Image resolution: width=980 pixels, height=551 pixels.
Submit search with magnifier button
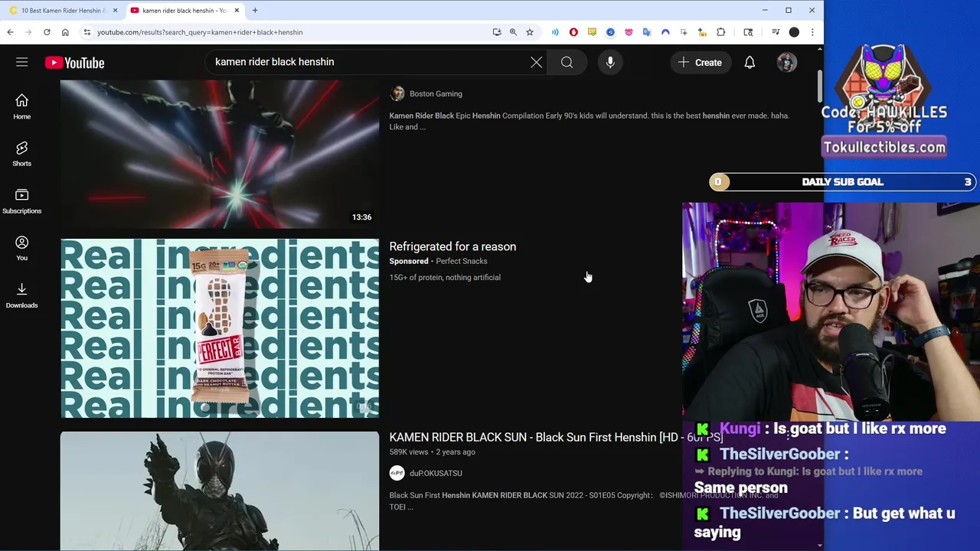[567, 62]
